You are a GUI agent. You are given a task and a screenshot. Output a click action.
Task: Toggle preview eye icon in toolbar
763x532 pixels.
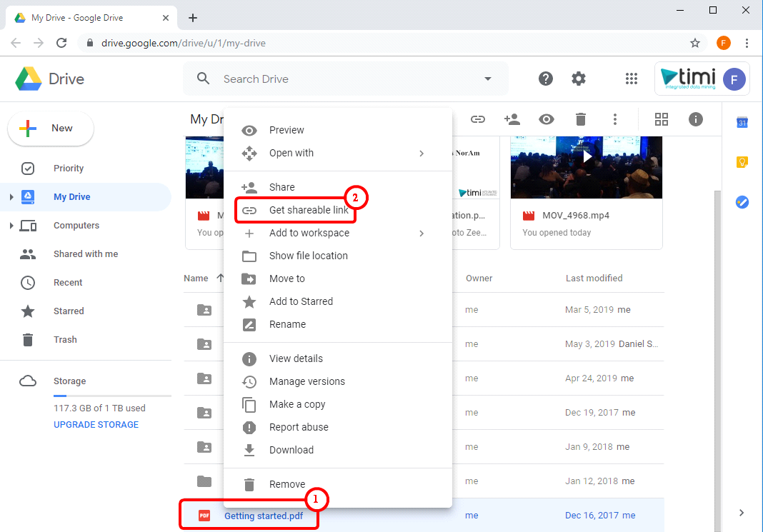(546, 119)
